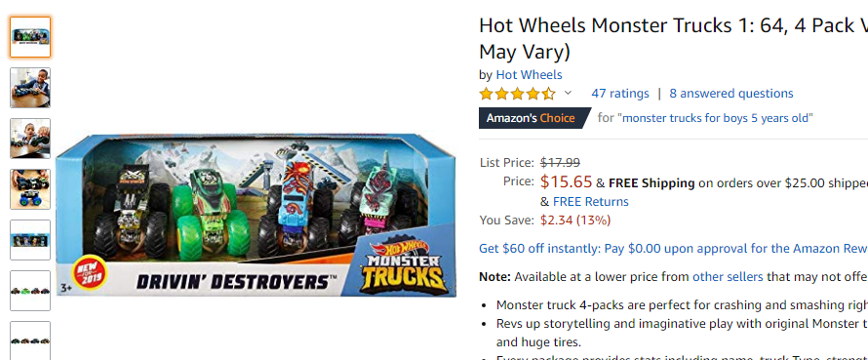
Task: Open the 8 answered questions link
Action: (731, 93)
